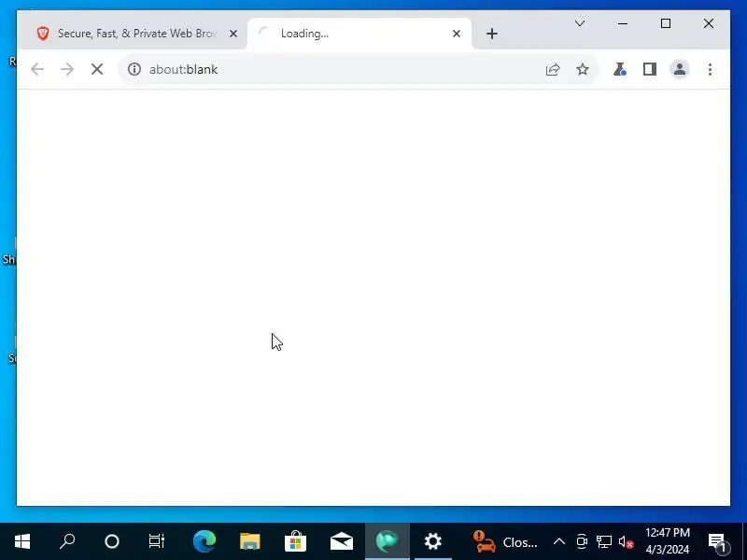Open traffic alert widget on taskbar
747x560 pixels.
point(505,542)
